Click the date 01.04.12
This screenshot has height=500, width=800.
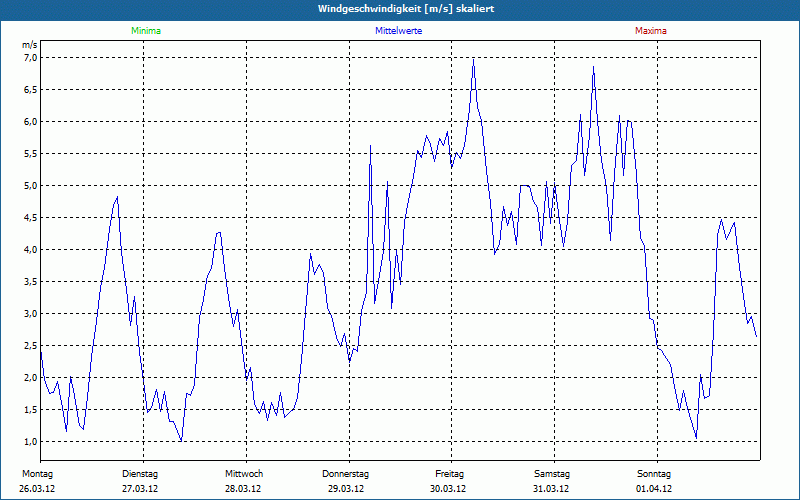click(654, 489)
